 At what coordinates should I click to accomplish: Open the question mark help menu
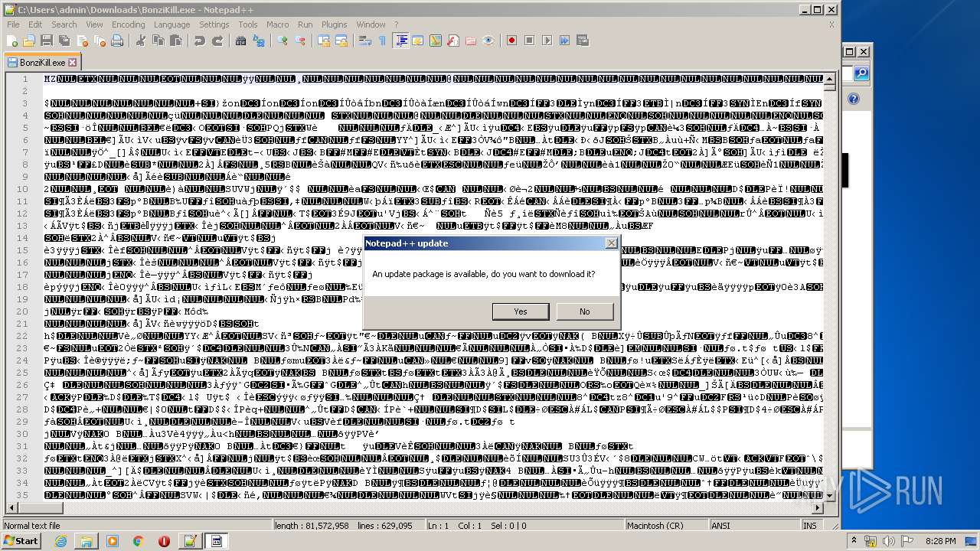pyautogui.click(x=396, y=24)
